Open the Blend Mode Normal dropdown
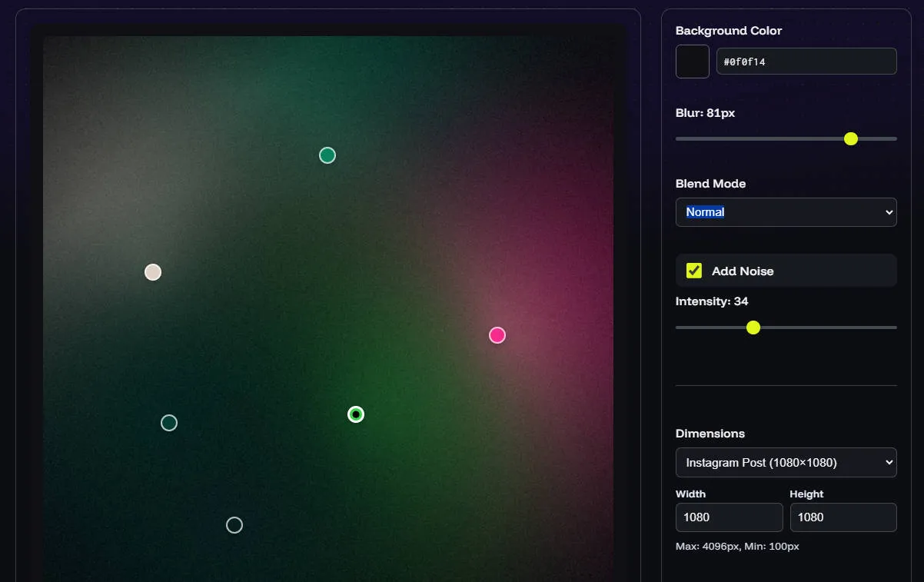Viewport: 924px width, 582px height. pyautogui.click(x=786, y=212)
